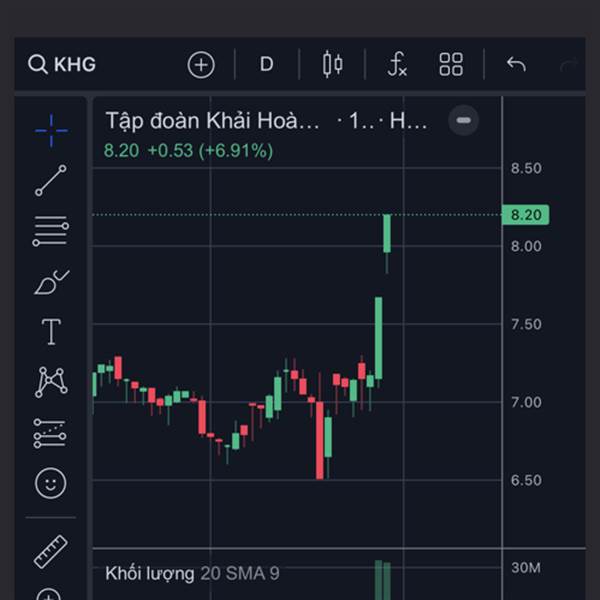
Task: Add a compare symbol with plus button
Action: click(201, 65)
